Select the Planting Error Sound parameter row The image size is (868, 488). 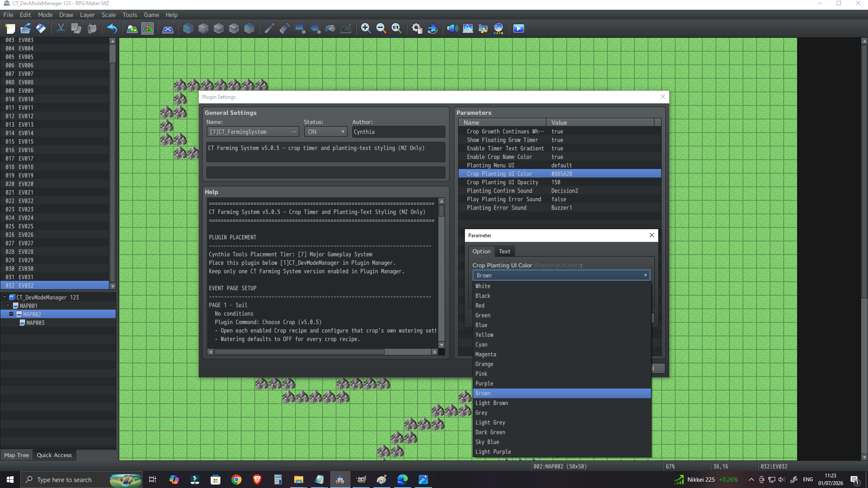coord(559,208)
